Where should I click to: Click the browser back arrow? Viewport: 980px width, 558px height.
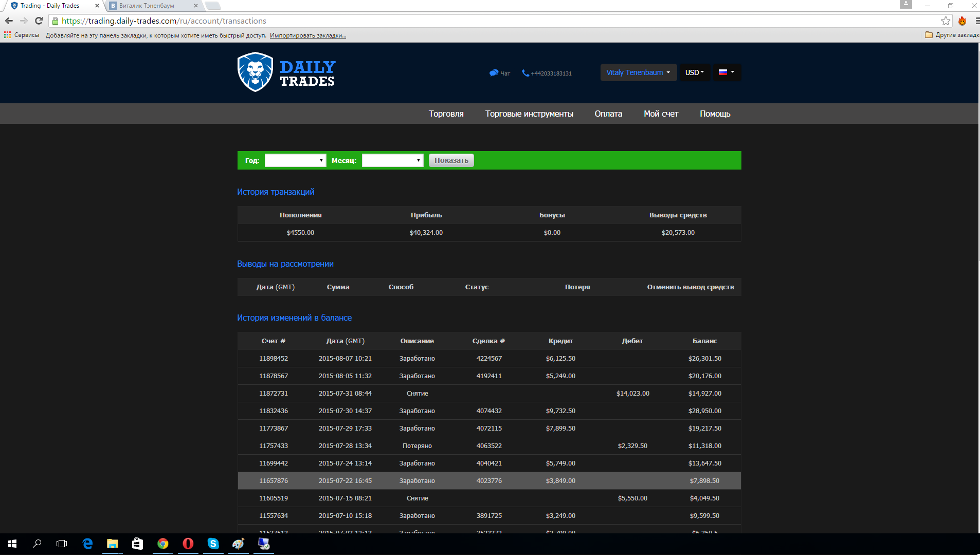tap(9, 21)
